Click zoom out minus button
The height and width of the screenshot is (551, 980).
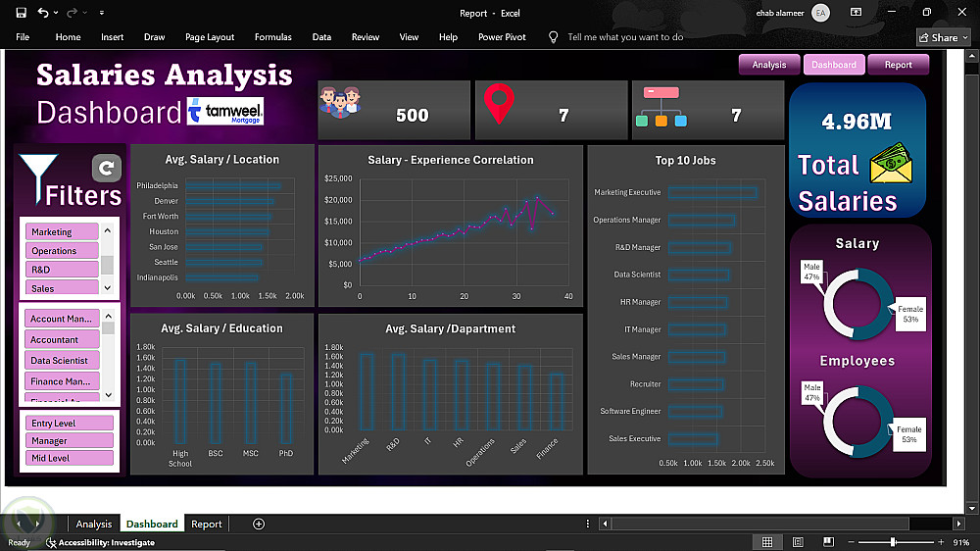click(852, 542)
